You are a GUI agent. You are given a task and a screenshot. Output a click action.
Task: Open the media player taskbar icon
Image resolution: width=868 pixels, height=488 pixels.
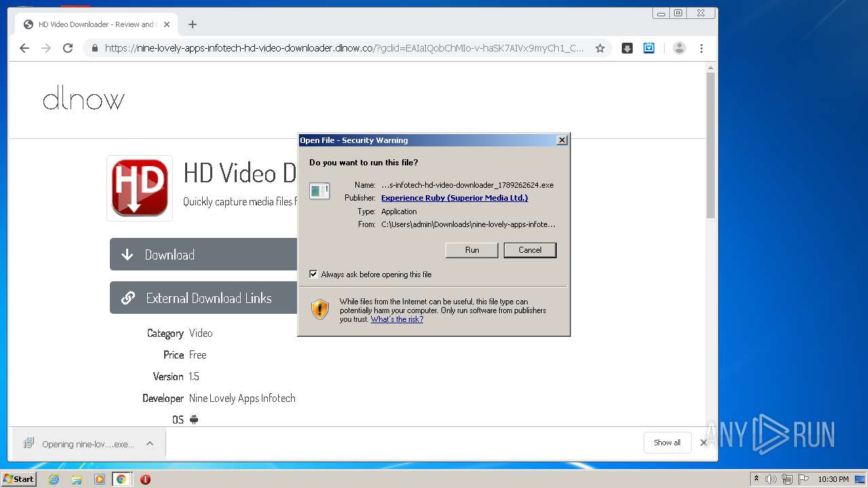[x=100, y=479]
